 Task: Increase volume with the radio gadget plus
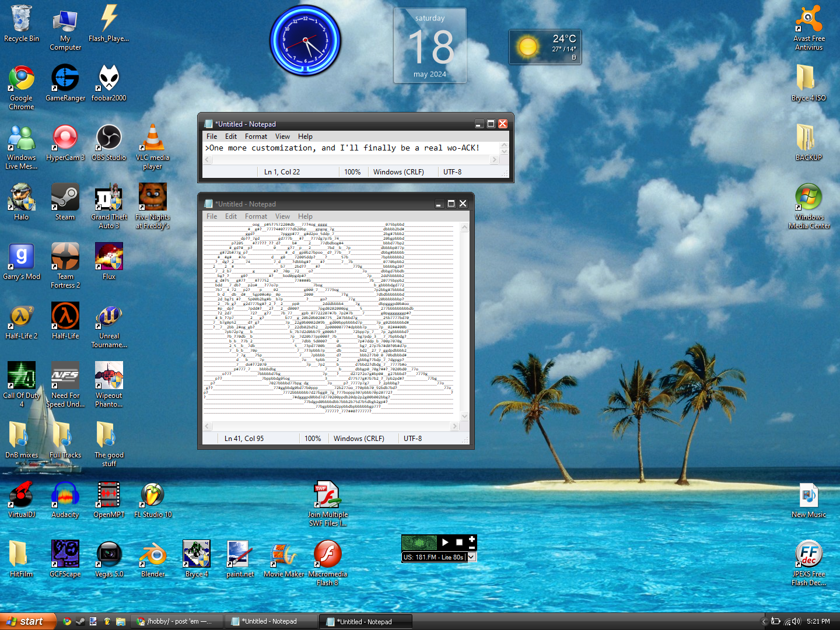(x=472, y=538)
